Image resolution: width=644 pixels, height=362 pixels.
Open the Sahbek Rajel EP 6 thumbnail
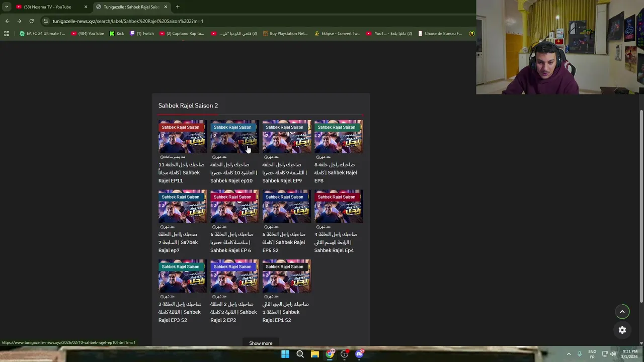[x=234, y=206]
